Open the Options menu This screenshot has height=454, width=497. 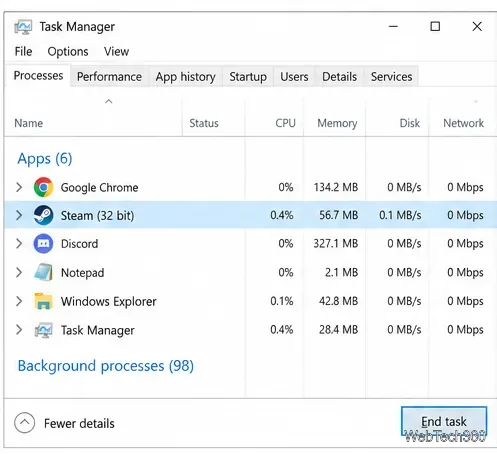tap(68, 51)
